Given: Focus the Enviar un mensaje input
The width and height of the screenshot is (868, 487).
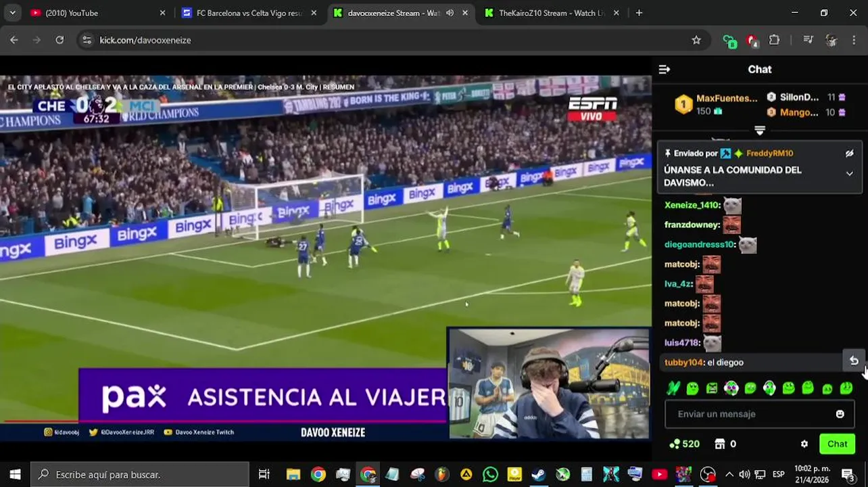Looking at the screenshot, I should 750,414.
